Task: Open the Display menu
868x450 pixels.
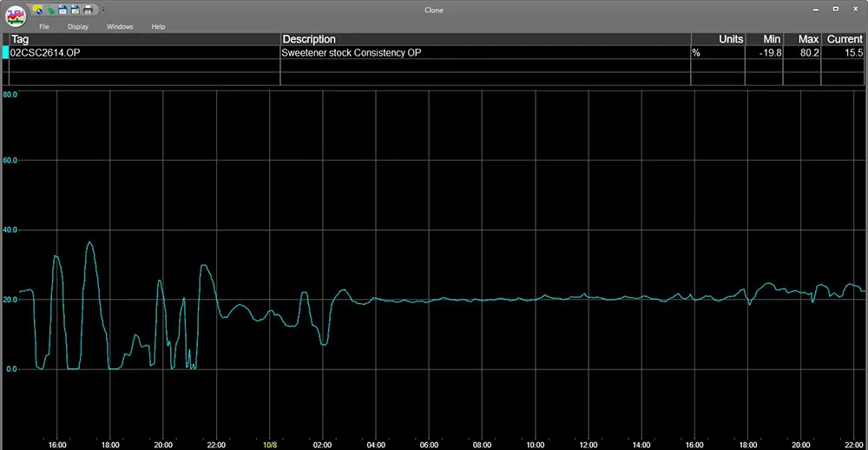Action: [78, 27]
